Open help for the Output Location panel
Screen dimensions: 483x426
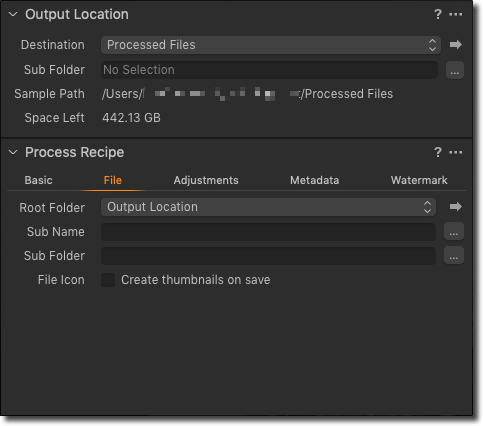pos(437,14)
